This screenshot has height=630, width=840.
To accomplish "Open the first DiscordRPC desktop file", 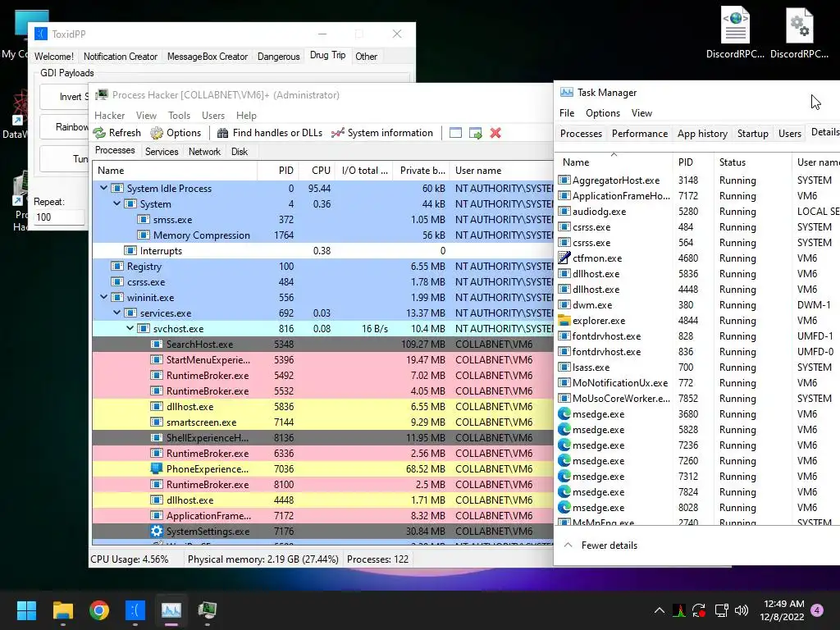I will click(735, 32).
